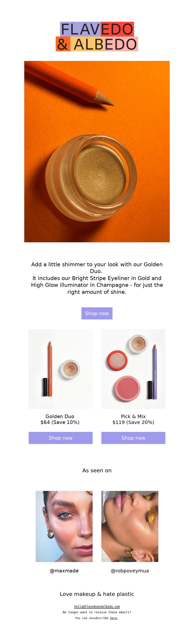194x644 pixels.
Task: Open the @robpoveymua portrait photo
Action: pos(129,526)
